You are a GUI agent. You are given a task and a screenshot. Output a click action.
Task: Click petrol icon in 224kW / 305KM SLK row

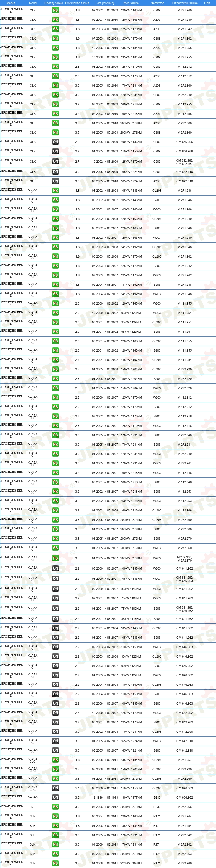tap(56, 863)
